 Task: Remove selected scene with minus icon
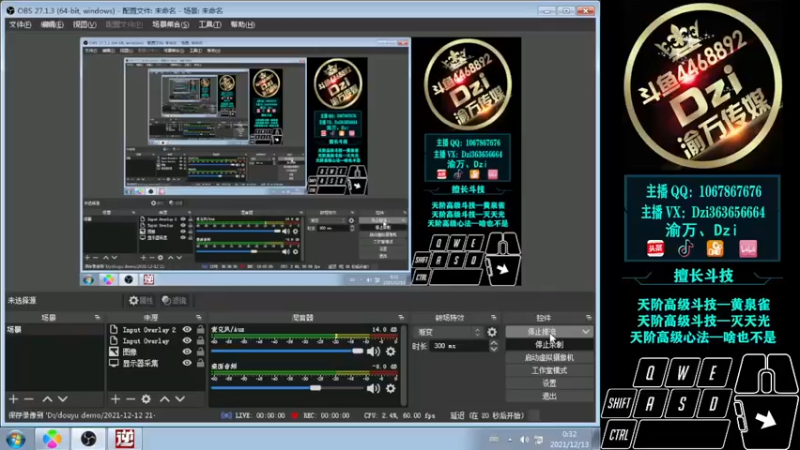(x=29, y=399)
